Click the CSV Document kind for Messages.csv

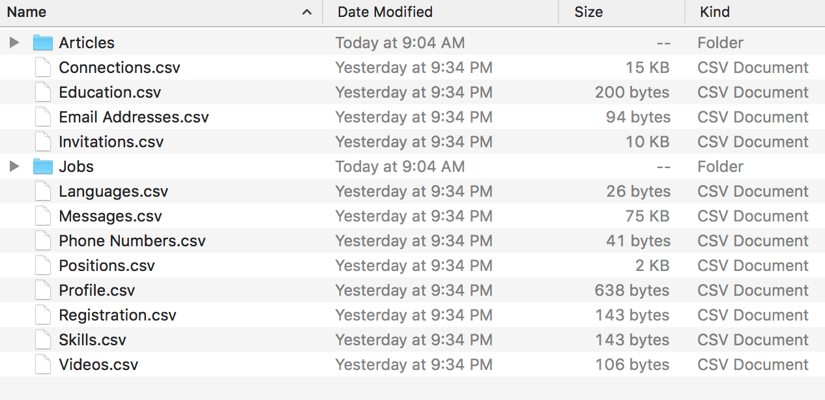tap(753, 216)
